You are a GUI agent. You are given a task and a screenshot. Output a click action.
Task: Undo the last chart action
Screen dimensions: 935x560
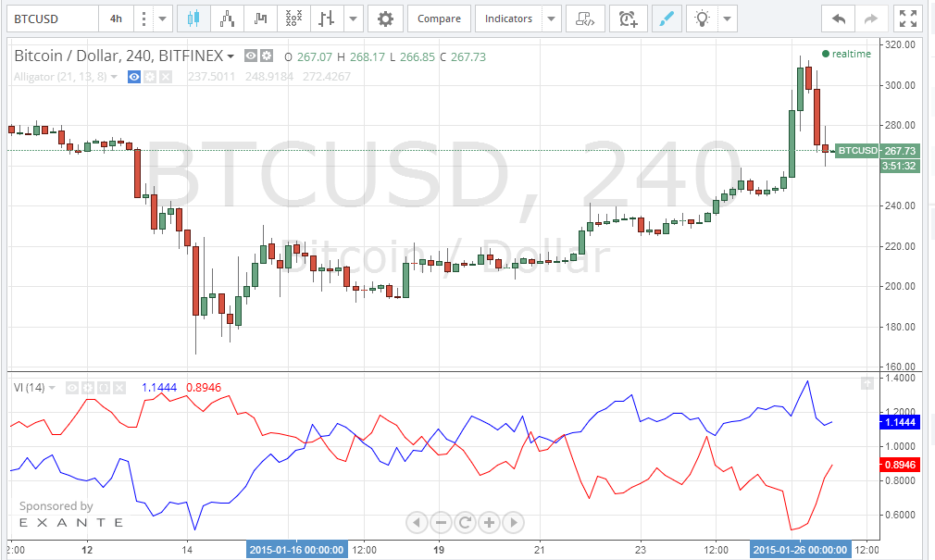pyautogui.click(x=839, y=19)
